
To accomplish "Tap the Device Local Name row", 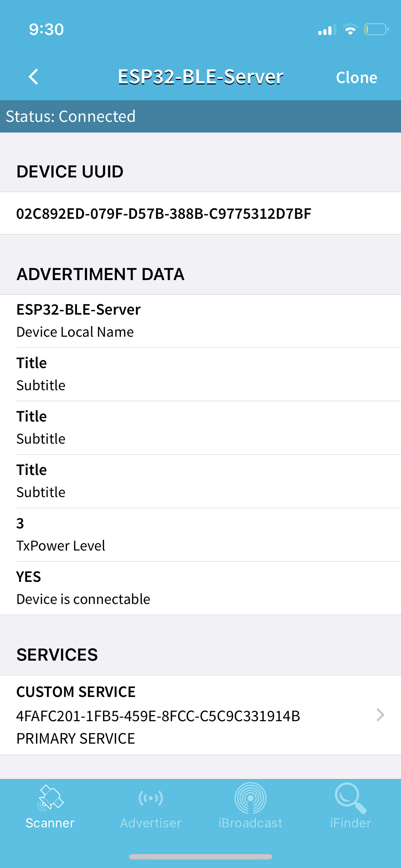I will click(200, 321).
